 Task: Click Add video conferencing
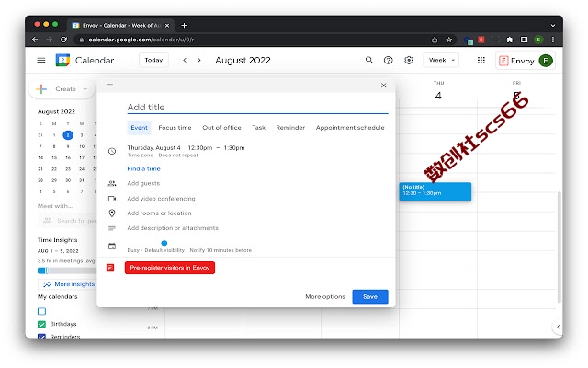click(162, 199)
